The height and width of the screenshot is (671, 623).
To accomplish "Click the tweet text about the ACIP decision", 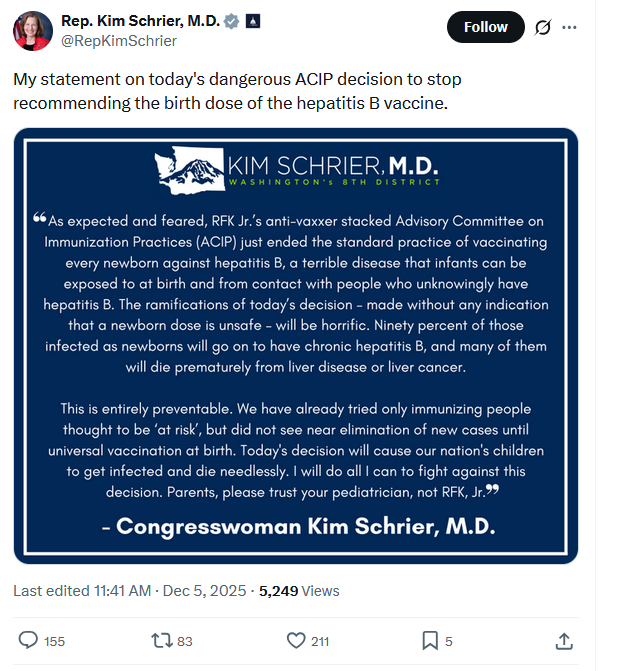I will click(x=237, y=90).
